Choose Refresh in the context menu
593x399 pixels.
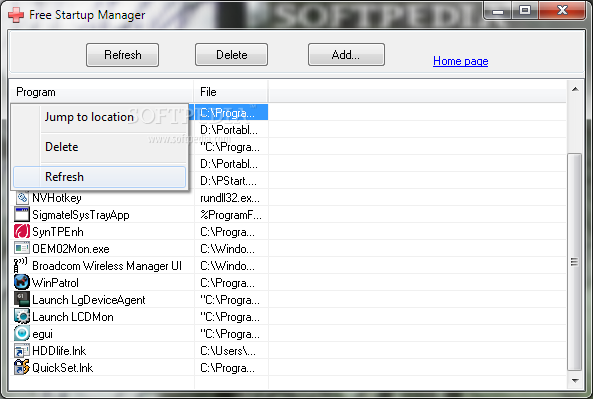(x=99, y=177)
